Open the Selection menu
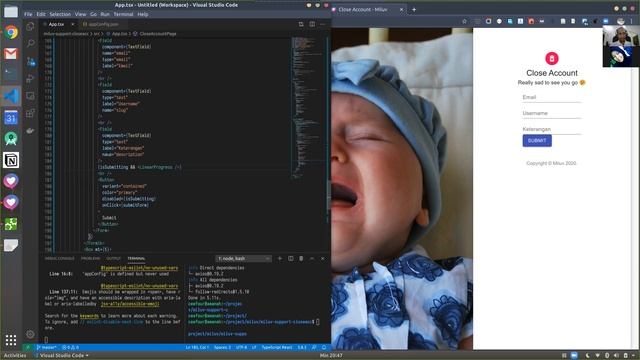Screen dimensions: 640x360 [x=60, y=14]
